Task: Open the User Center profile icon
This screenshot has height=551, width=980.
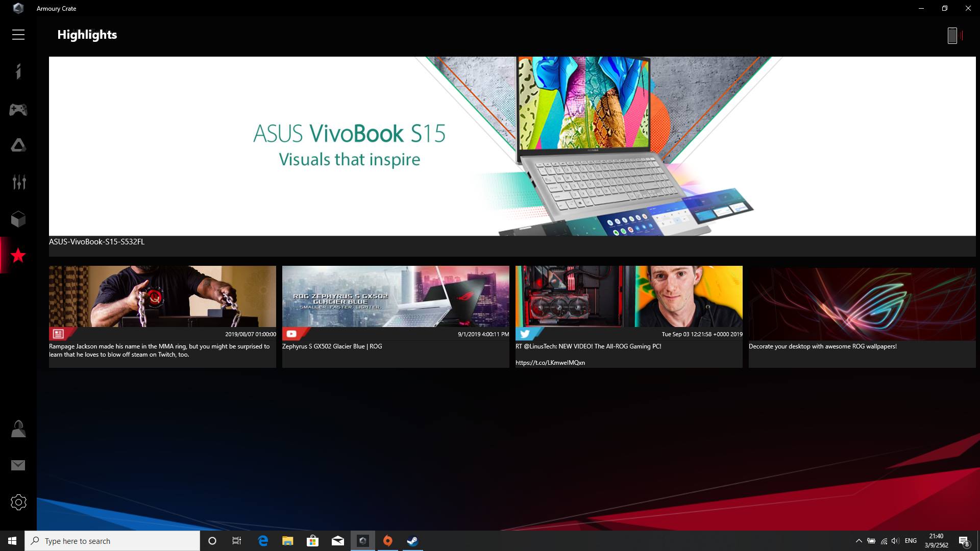Action: [18, 429]
